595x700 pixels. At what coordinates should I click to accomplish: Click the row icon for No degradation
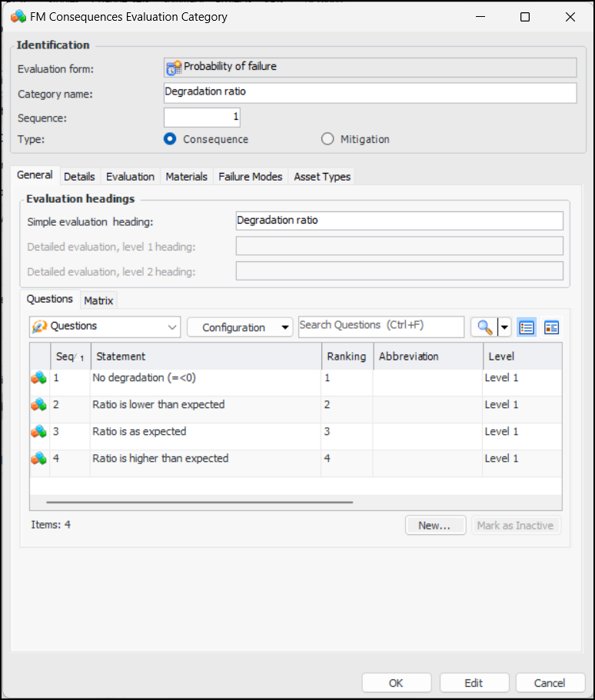click(39, 378)
